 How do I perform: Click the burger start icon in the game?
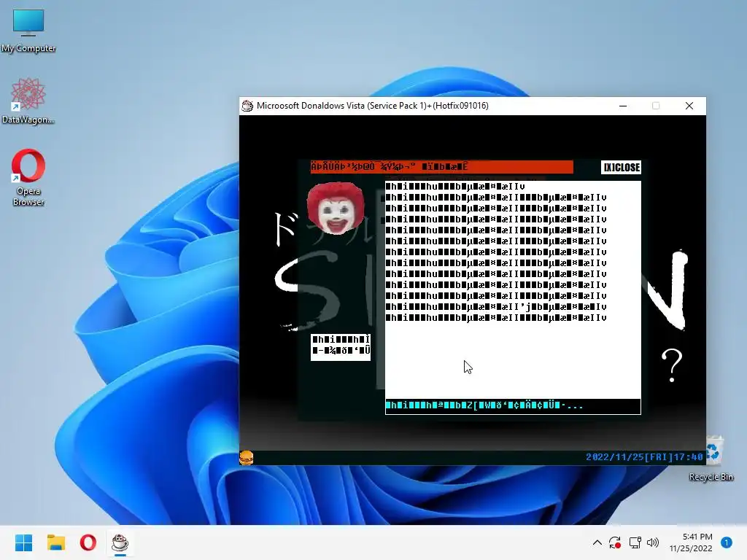(x=247, y=458)
